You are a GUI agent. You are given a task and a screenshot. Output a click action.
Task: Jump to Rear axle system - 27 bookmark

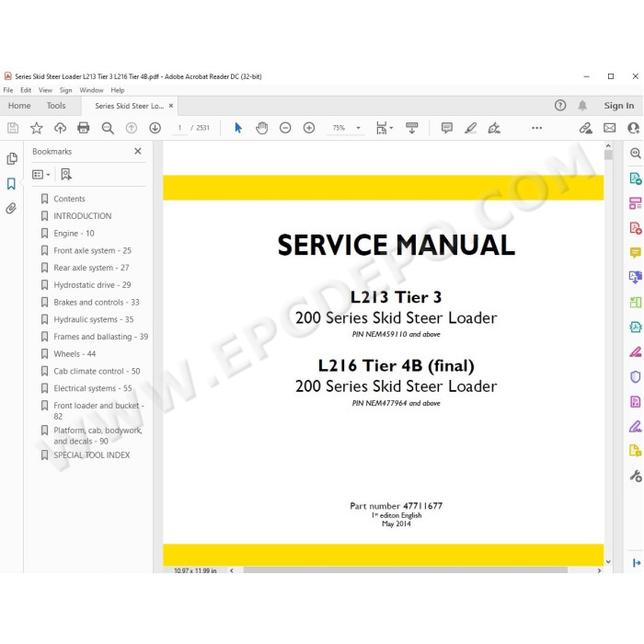91,268
